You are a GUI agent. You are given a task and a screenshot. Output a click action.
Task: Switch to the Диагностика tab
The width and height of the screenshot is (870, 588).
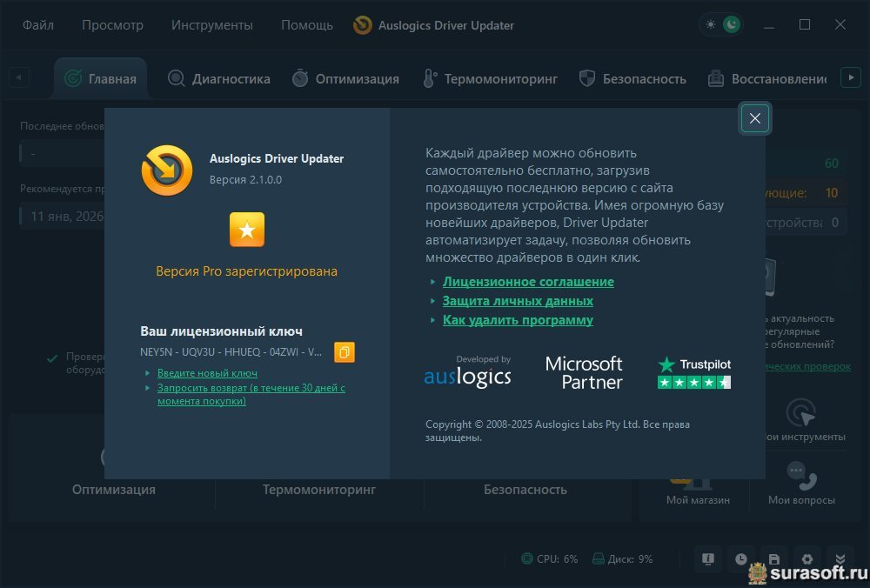point(219,78)
